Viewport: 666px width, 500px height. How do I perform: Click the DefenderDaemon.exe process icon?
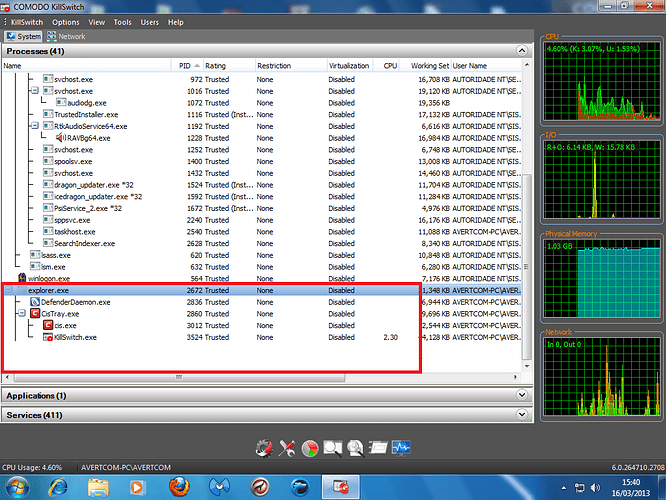pyautogui.click(x=35, y=302)
